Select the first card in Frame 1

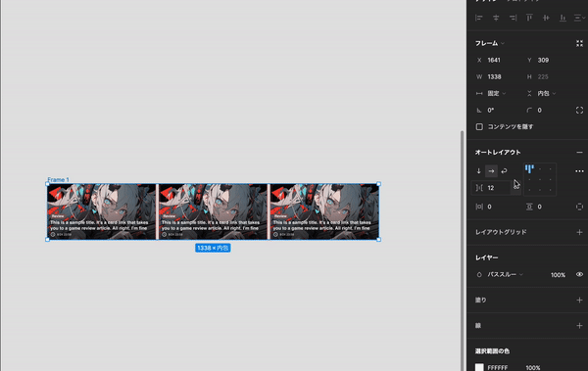(x=101, y=211)
